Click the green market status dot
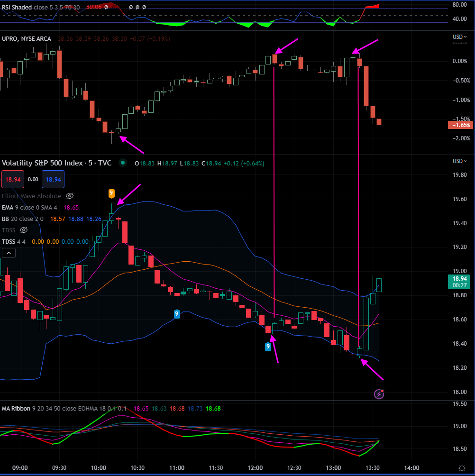The width and height of the screenshot is (475, 476). click(x=123, y=163)
